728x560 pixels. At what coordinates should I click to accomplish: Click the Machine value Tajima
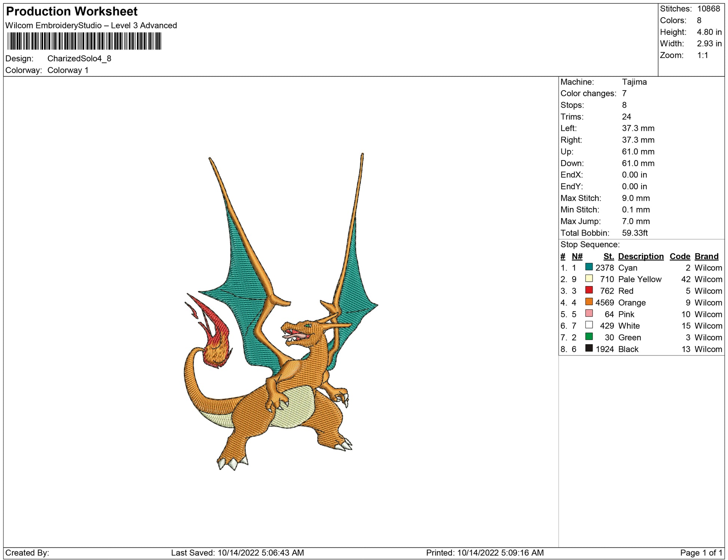[x=634, y=82]
